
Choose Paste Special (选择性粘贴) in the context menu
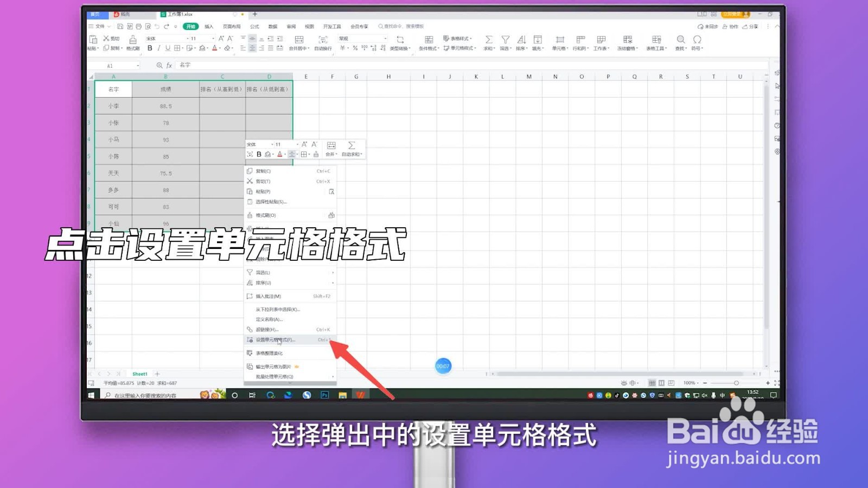(x=290, y=202)
